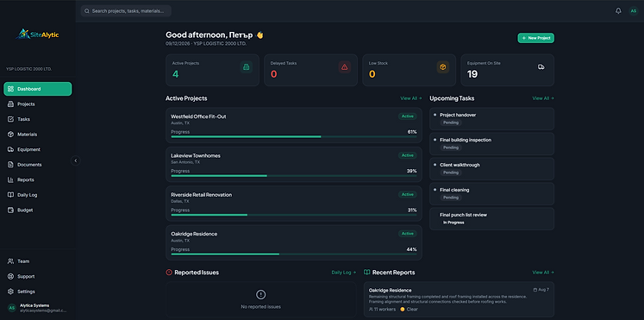Open the Daily Log menu item

(x=38, y=195)
